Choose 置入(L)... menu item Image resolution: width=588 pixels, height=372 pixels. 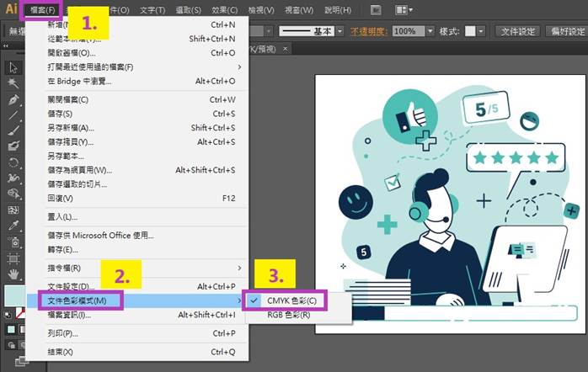pyautogui.click(x=136, y=217)
